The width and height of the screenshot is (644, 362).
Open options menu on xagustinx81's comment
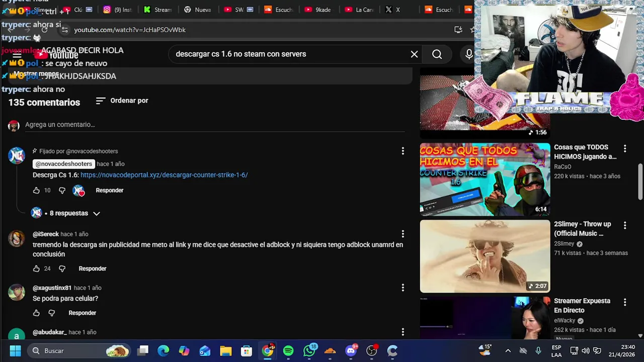click(403, 288)
